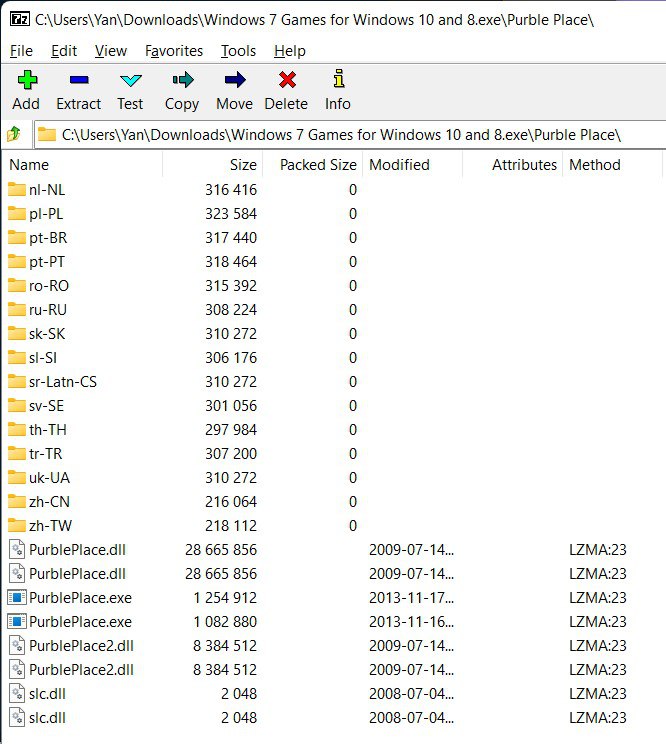Click the red Delete X icon
This screenshot has width=666, height=744.
tap(287, 80)
